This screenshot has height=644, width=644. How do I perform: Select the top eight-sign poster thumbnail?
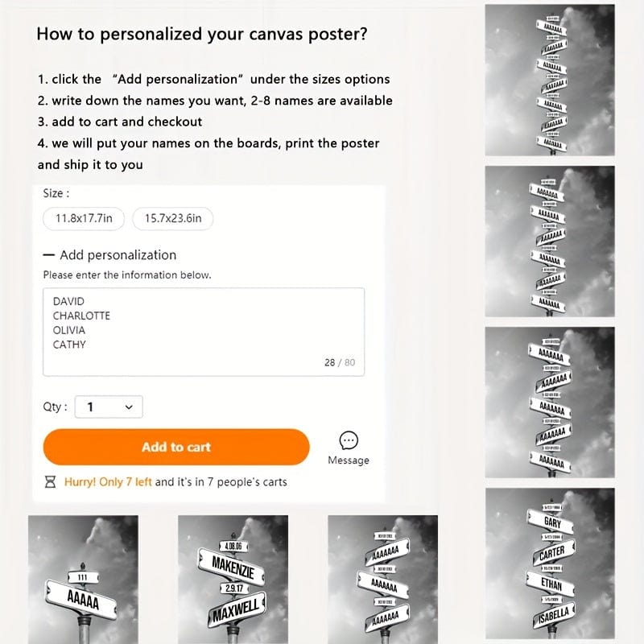tap(550, 79)
